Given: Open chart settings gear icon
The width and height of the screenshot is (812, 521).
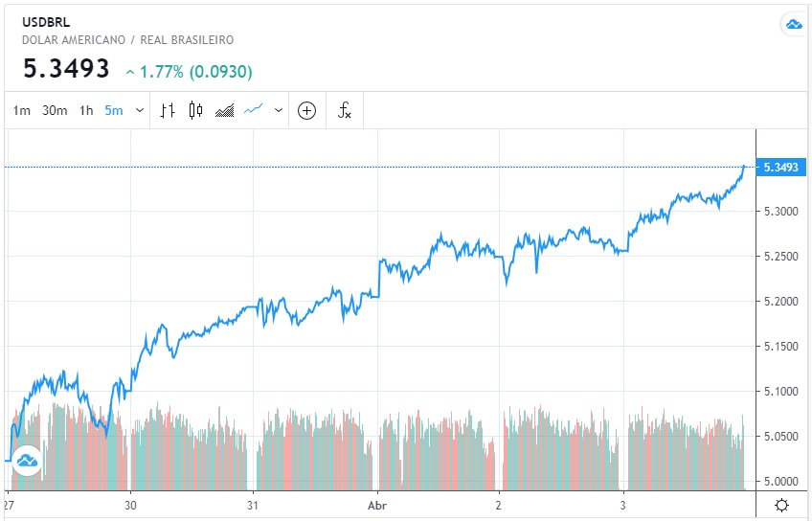Looking at the screenshot, I should (x=781, y=505).
